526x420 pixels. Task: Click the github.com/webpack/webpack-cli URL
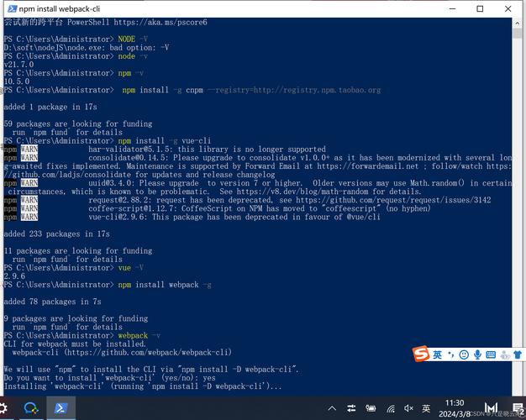click(x=147, y=353)
